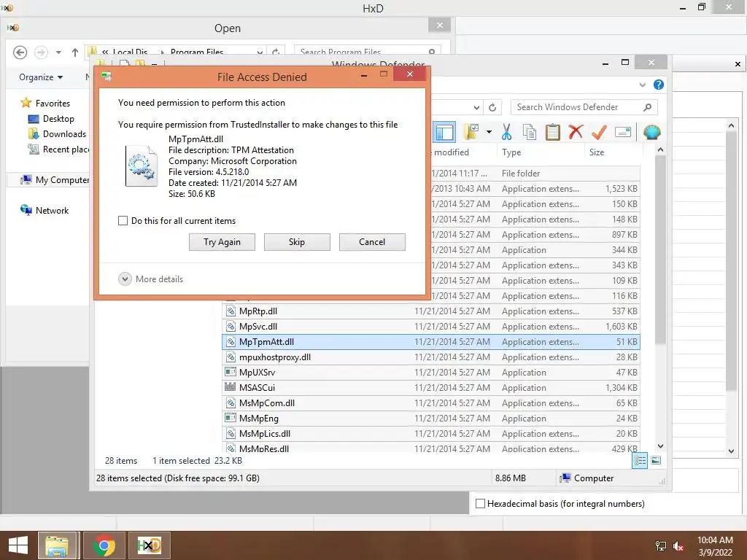The image size is (747, 560).
Task: Click the muted volume icon in system tray
Action: [x=678, y=546]
